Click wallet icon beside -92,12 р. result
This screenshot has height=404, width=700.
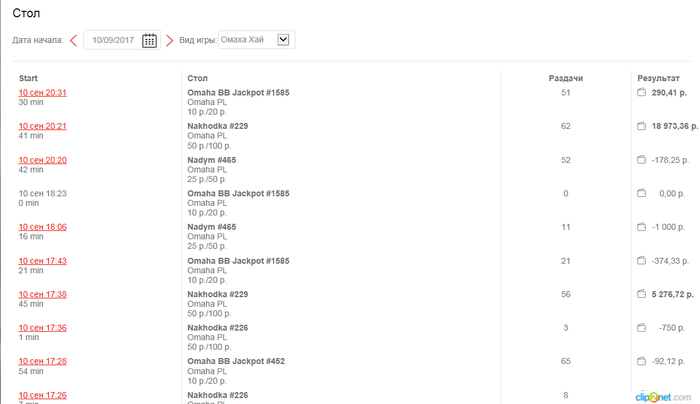click(x=641, y=361)
